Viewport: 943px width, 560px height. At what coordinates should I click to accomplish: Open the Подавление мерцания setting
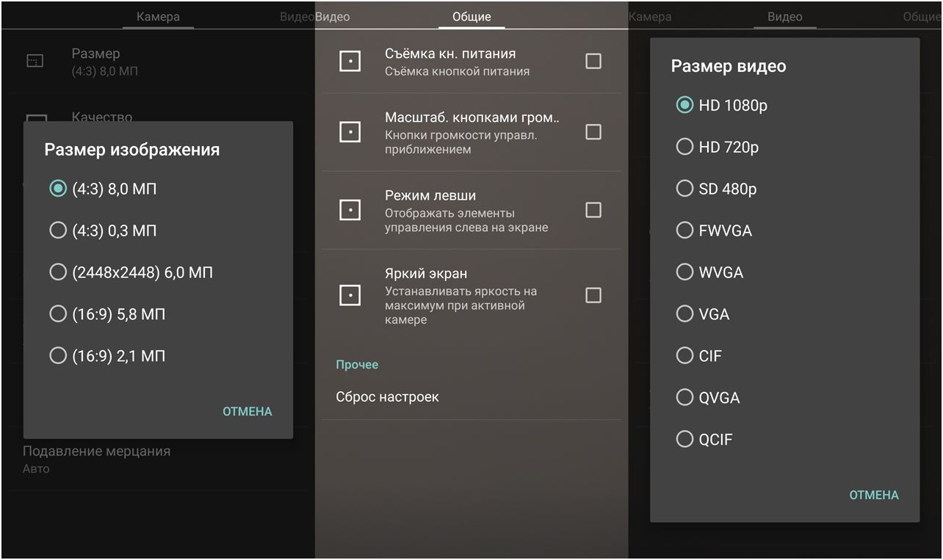[96, 459]
